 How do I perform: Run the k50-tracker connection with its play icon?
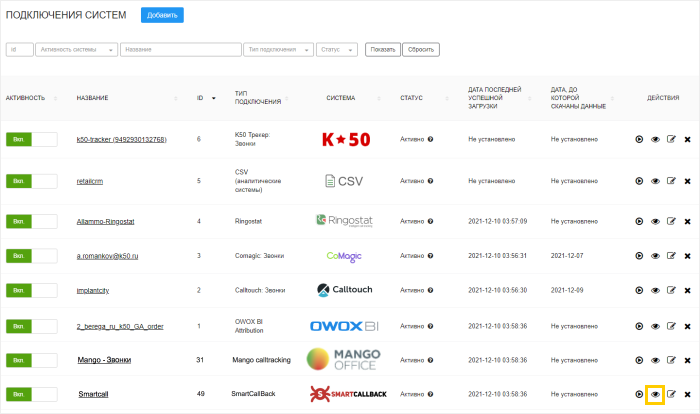639,139
